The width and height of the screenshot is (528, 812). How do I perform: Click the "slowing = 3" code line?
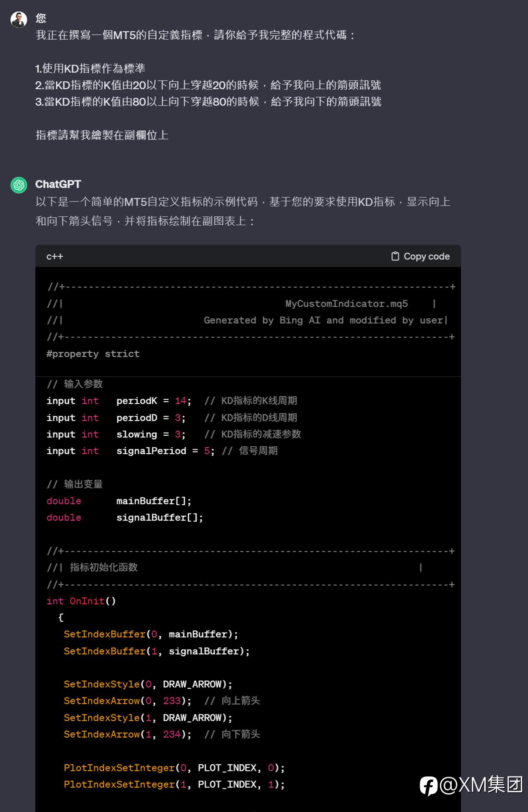tap(174, 434)
